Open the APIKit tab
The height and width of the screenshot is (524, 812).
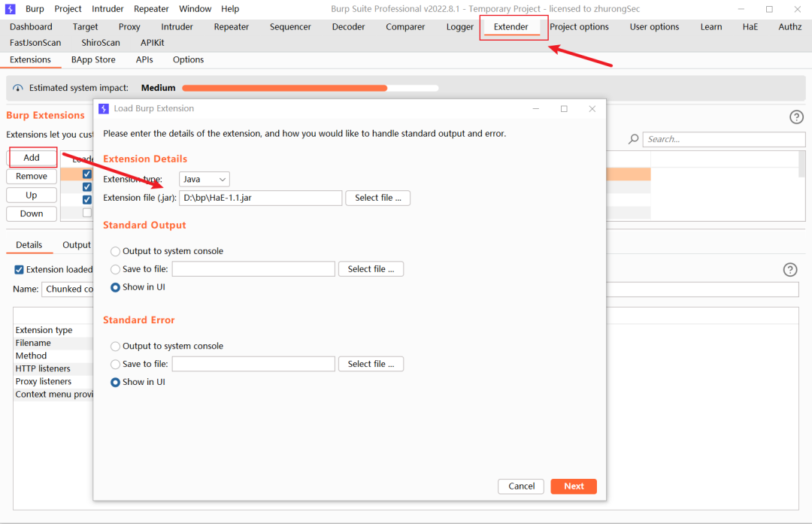[152, 43]
